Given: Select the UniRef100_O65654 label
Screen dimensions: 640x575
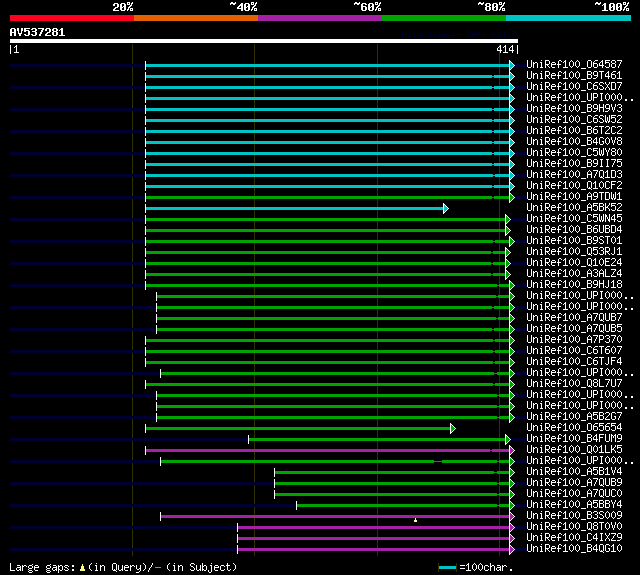Looking at the screenshot, I should [x=574, y=428].
